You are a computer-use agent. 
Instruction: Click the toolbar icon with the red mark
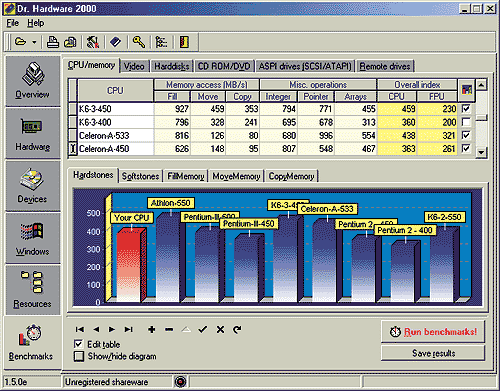click(93, 42)
